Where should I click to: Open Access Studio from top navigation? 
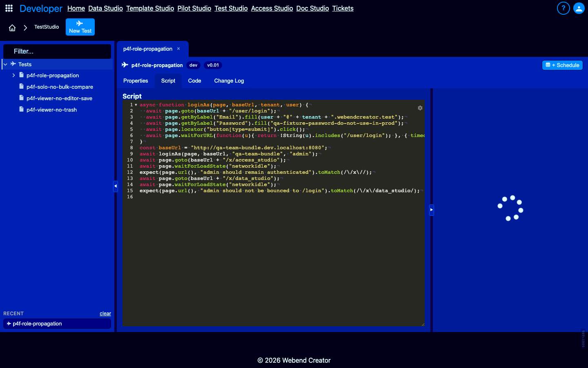[x=272, y=8]
